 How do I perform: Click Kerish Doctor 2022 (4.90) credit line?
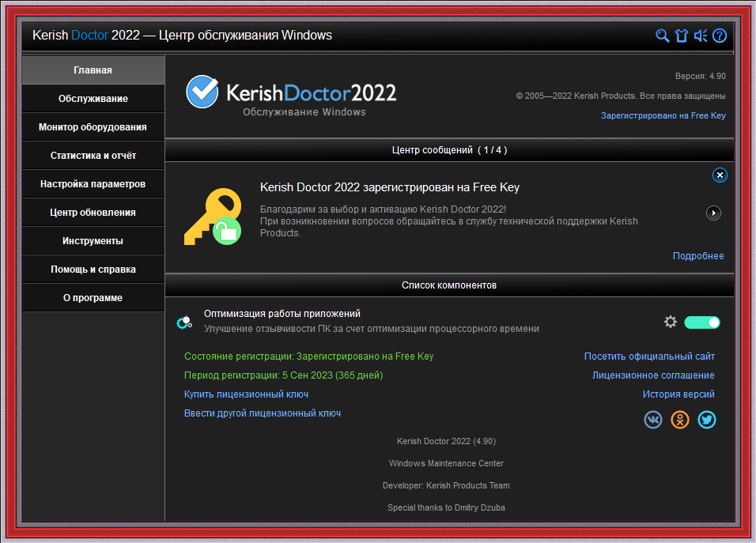click(x=446, y=441)
